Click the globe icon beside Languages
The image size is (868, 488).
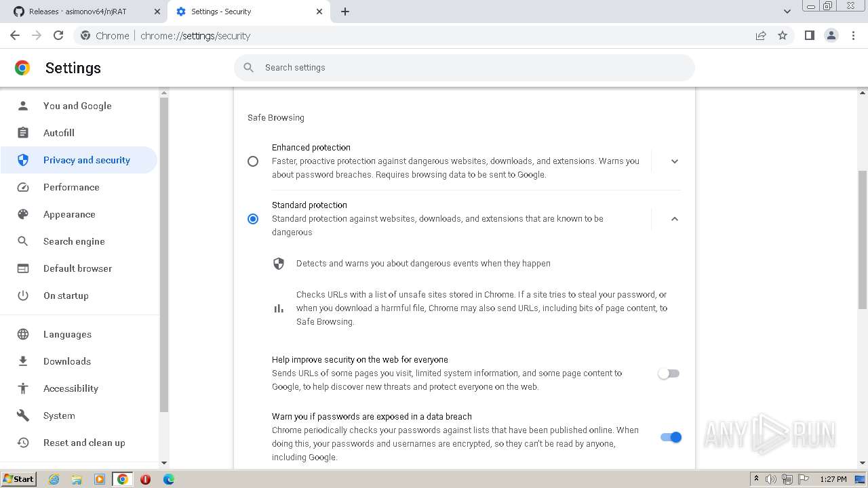[23, 334]
